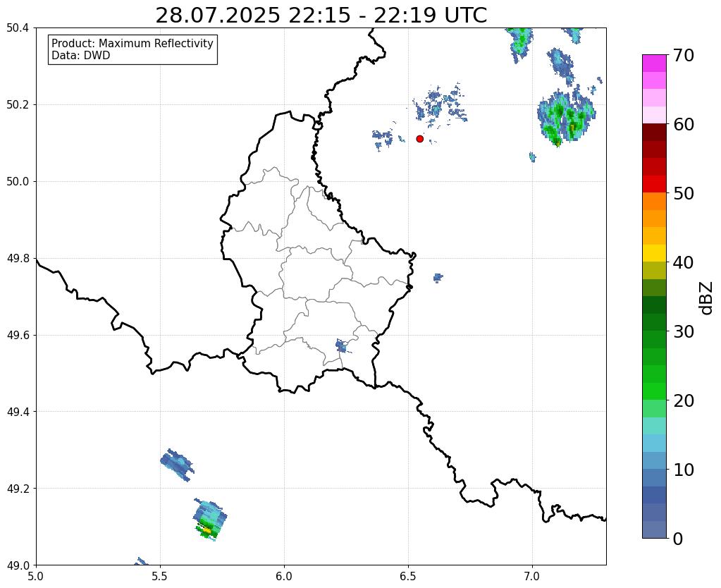Click the longitude tick label 6.5
The height and width of the screenshot is (588, 721).
[x=408, y=576]
